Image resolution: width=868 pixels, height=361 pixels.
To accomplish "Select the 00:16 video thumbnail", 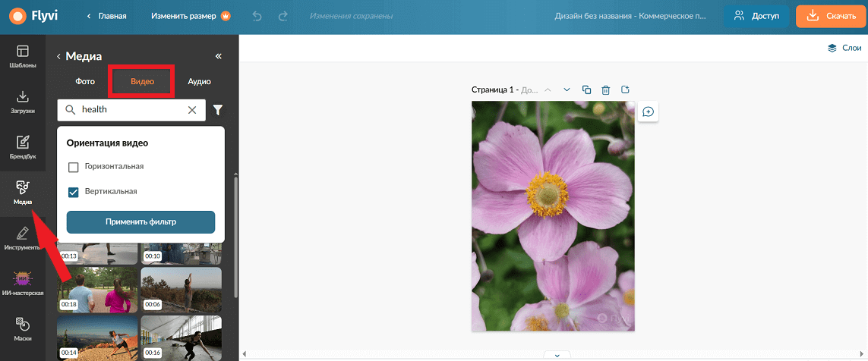I will tap(181, 338).
